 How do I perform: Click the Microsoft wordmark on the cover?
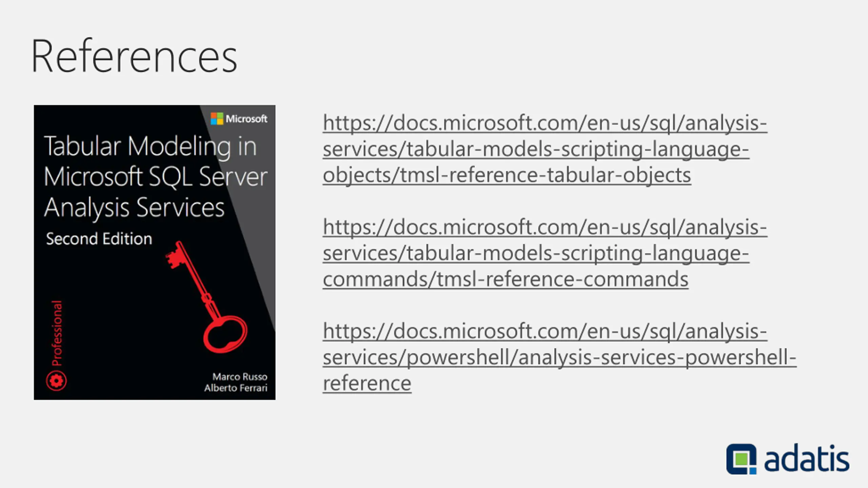[x=246, y=119]
